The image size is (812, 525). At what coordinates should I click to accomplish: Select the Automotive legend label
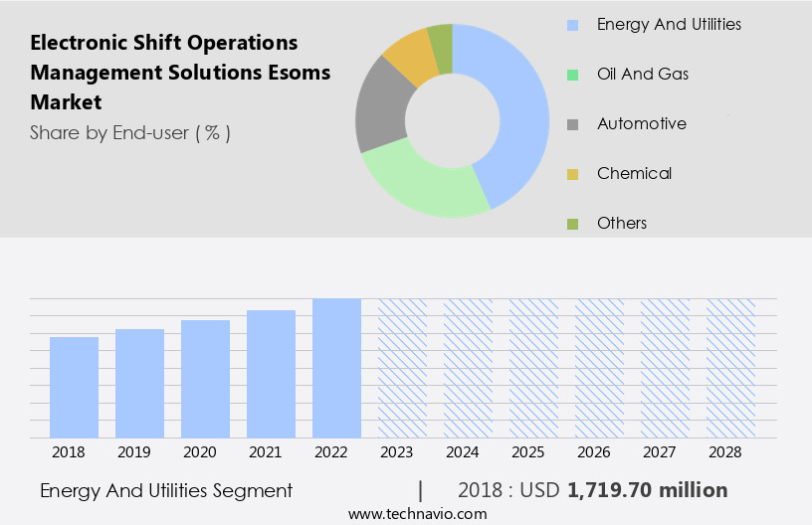pos(641,123)
